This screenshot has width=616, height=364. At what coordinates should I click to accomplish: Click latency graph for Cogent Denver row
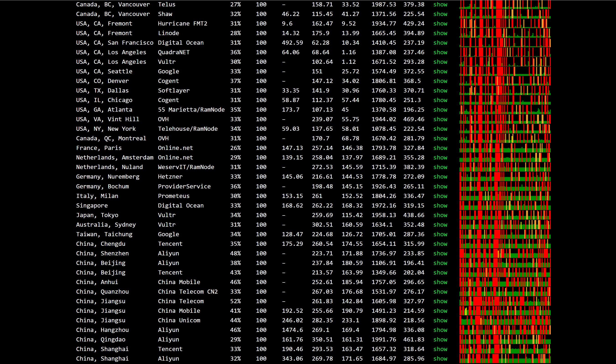505,81
